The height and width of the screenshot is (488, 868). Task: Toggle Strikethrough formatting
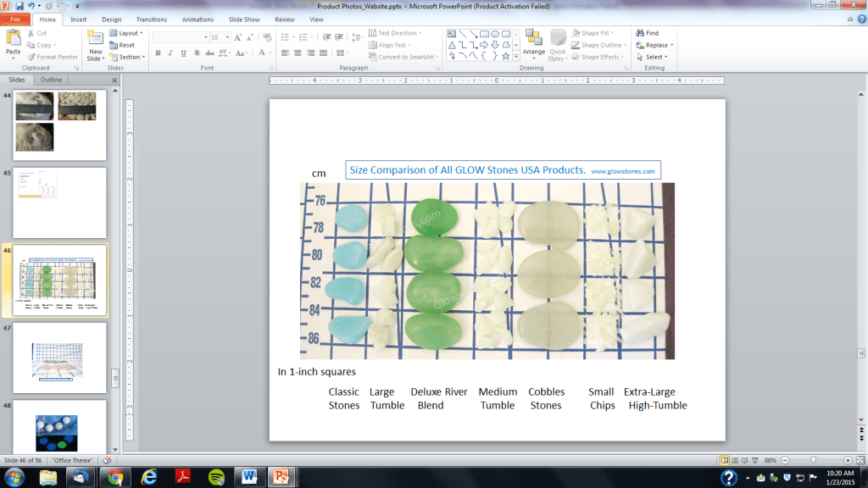click(x=210, y=53)
